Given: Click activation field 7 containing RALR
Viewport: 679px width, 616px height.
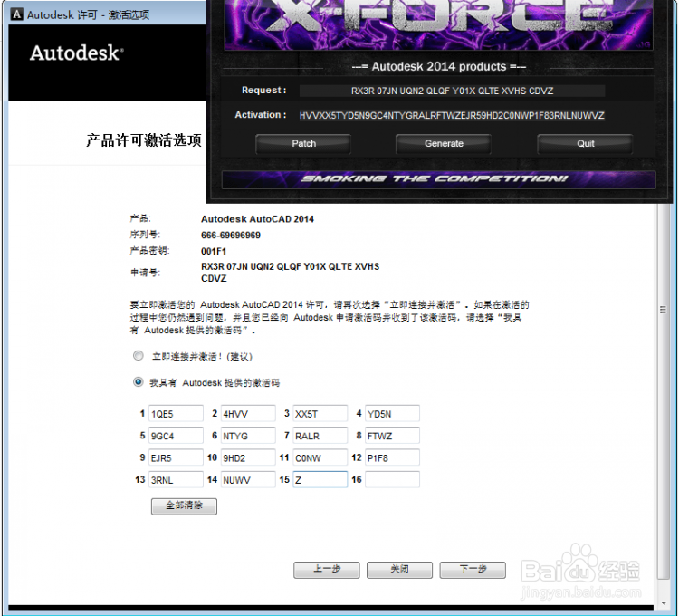Looking at the screenshot, I should pyautogui.click(x=320, y=436).
